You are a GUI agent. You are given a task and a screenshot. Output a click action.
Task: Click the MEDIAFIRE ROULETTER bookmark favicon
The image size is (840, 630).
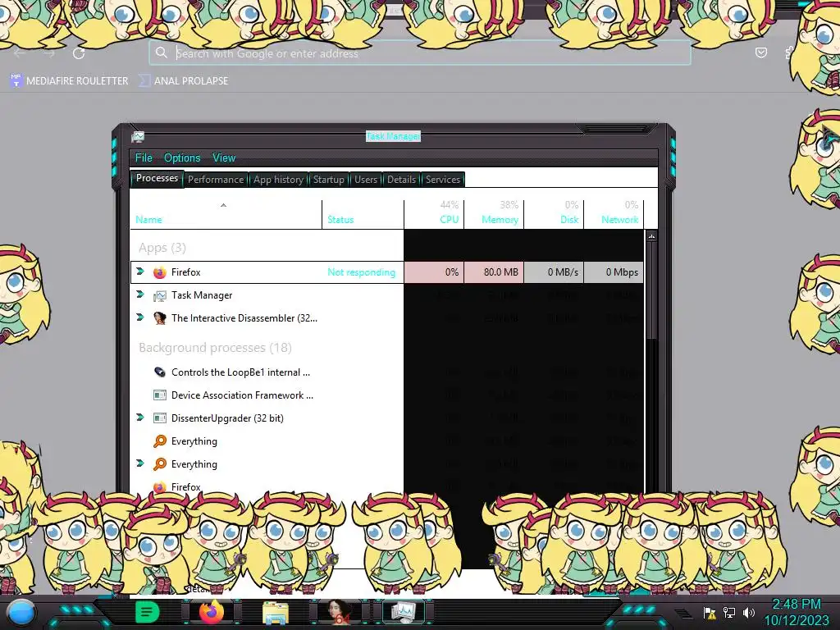click(16, 81)
